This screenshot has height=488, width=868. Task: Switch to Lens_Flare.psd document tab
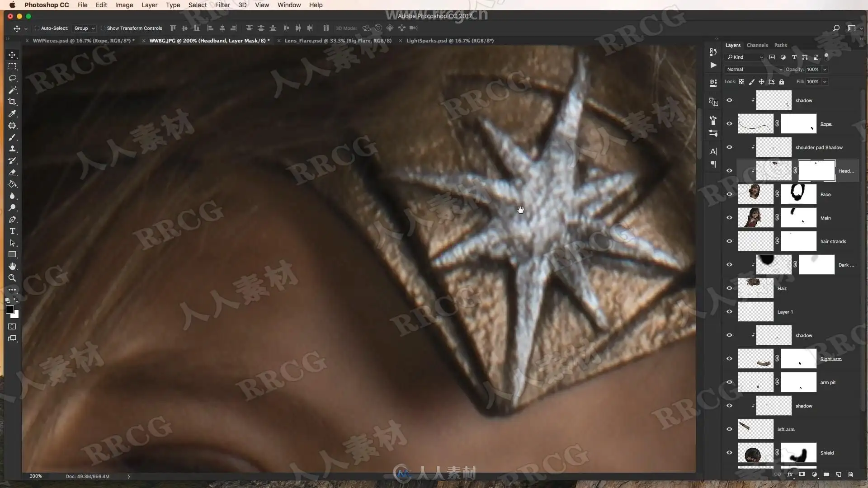[338, 41]
